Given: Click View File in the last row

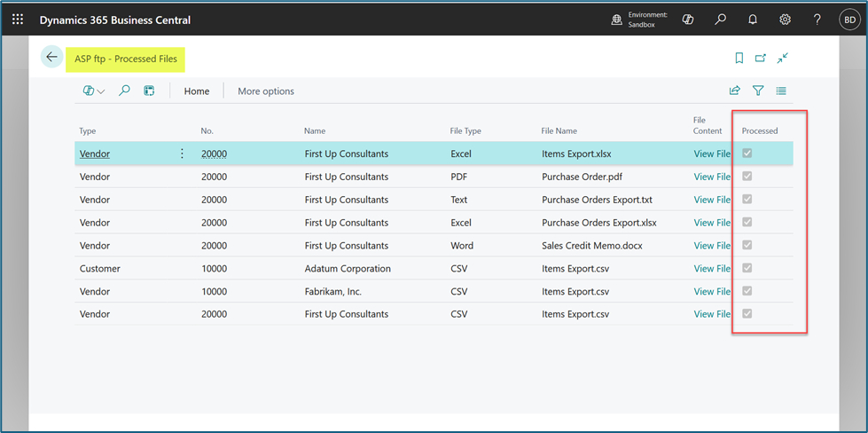Looking at the screenshot, I should pyautogui.click(x=712, y=314).
